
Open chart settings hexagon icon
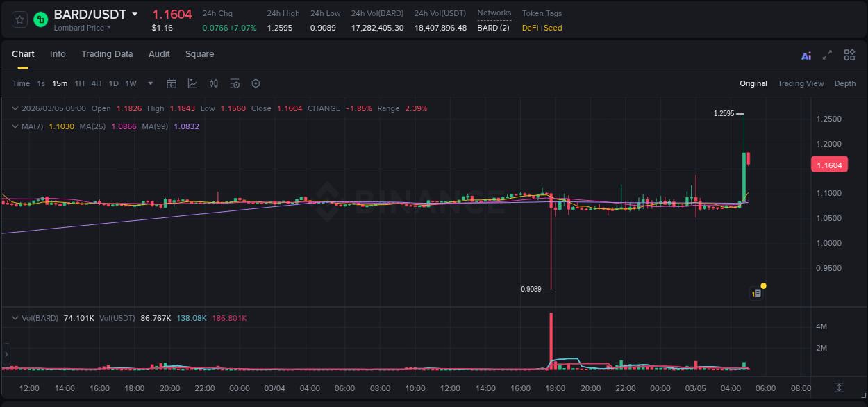pos(256,83)
